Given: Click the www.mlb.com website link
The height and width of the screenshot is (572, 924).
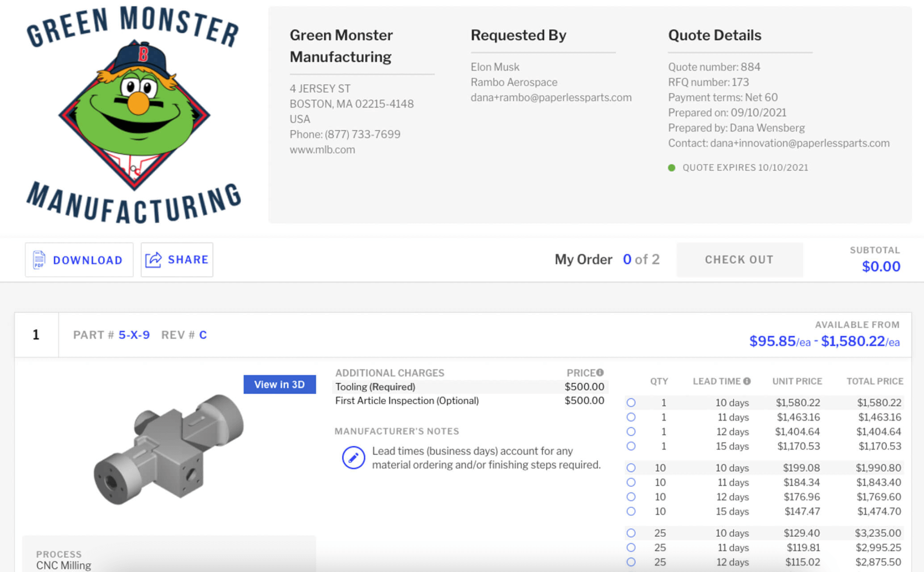Looking at the screenshot, I should pyautogui.click(x=322, y=149).
